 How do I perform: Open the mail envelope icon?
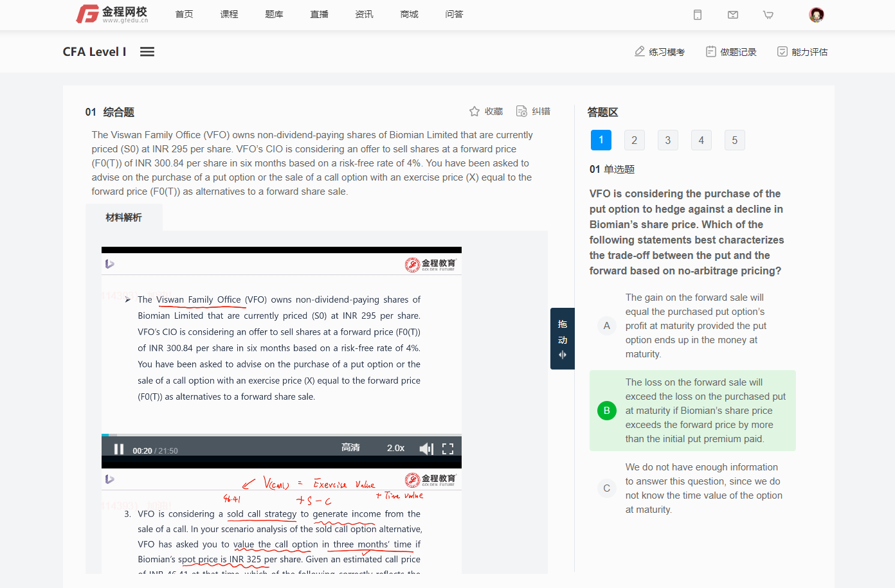[733, 15]
